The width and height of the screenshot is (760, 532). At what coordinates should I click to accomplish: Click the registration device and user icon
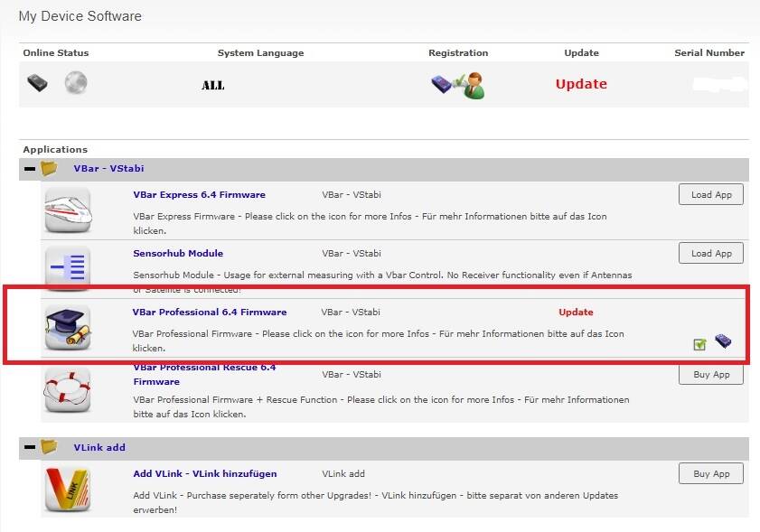[457, 85]
